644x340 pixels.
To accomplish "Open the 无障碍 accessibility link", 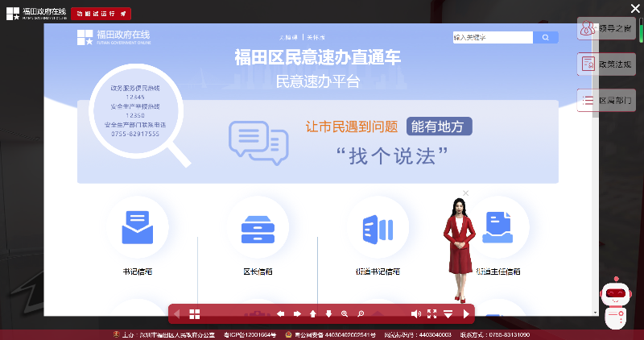I will (288, 37).
